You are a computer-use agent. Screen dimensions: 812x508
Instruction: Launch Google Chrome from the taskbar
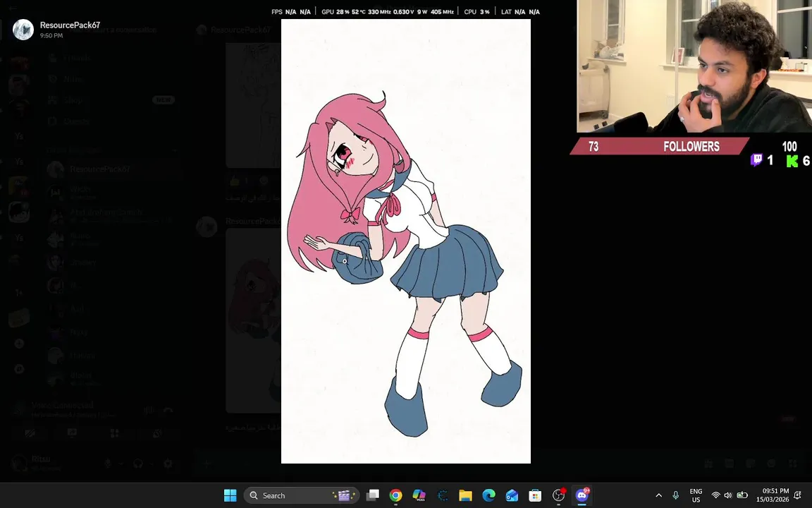pos(395,495)
